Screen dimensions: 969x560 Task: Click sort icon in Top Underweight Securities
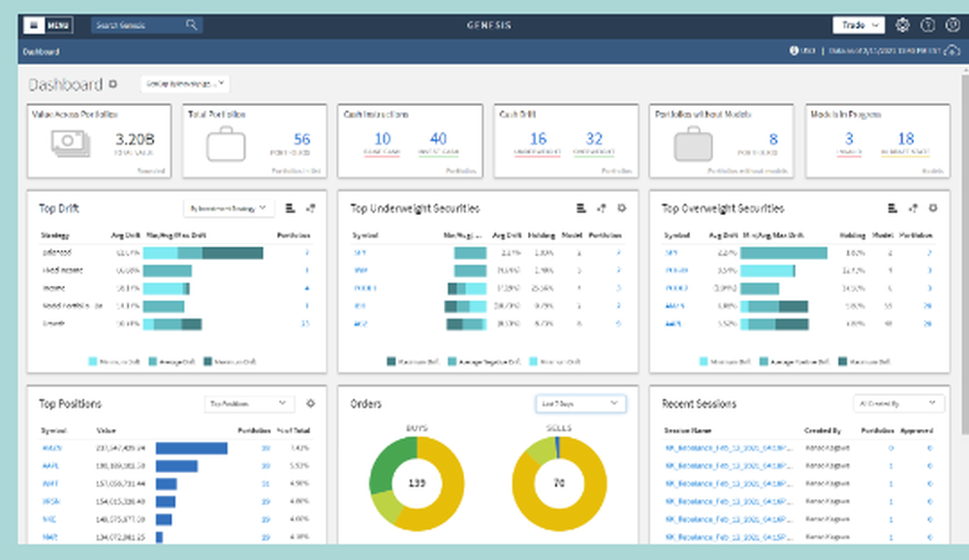click(x=602, y=208)
